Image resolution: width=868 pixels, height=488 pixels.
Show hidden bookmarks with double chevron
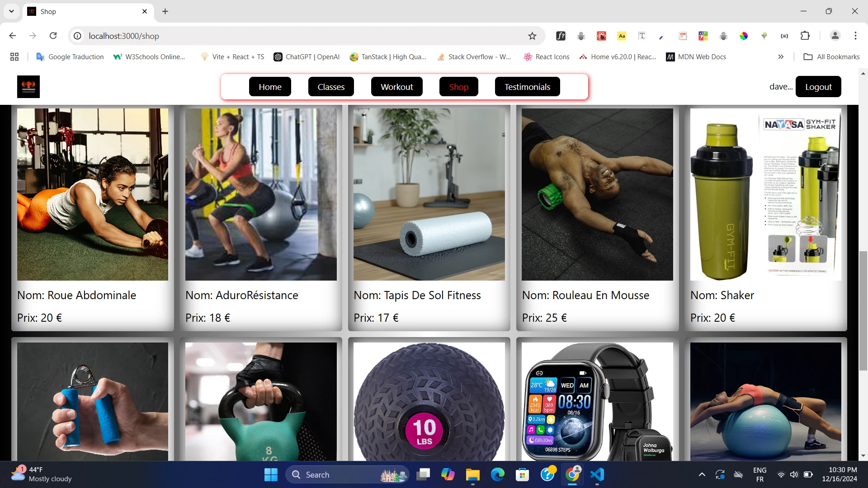click(x=781, y=57)
